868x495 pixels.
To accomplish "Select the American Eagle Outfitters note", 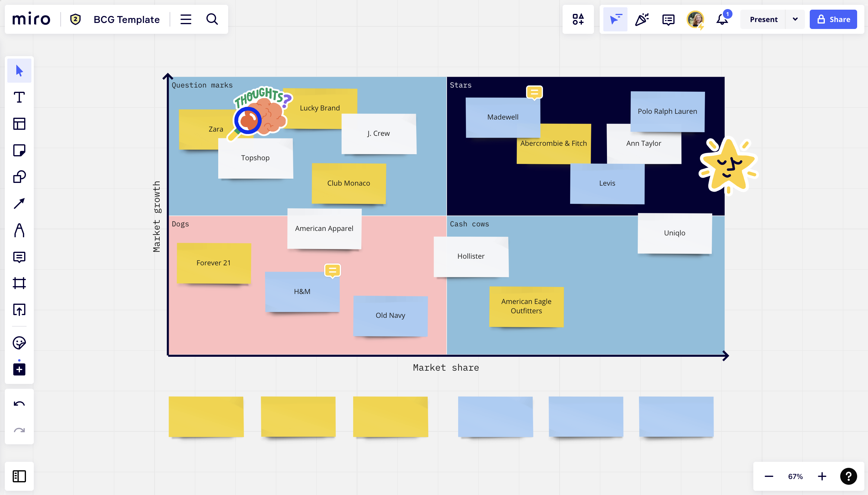I will tap(526, 306).
